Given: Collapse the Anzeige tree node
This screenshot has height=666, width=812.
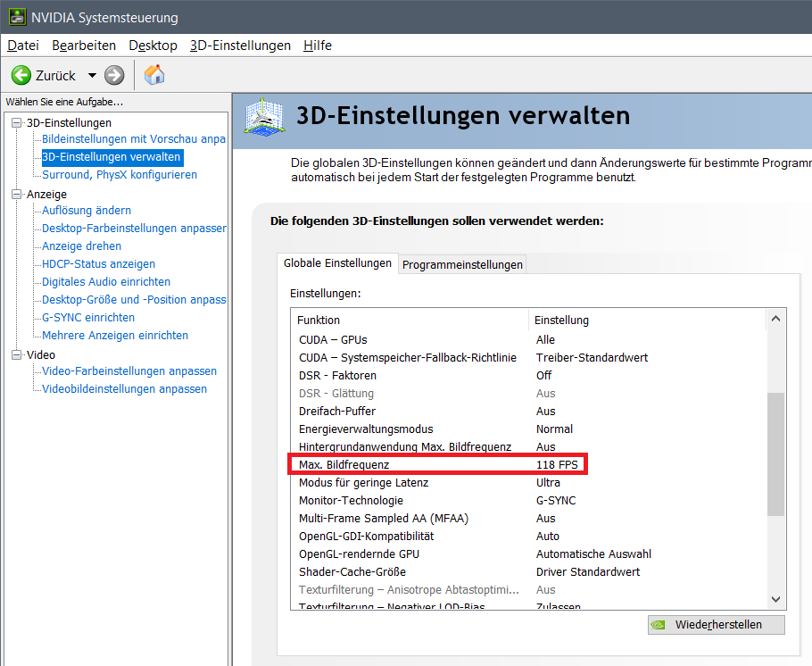Looking at the screenshot, I should 17,195.
